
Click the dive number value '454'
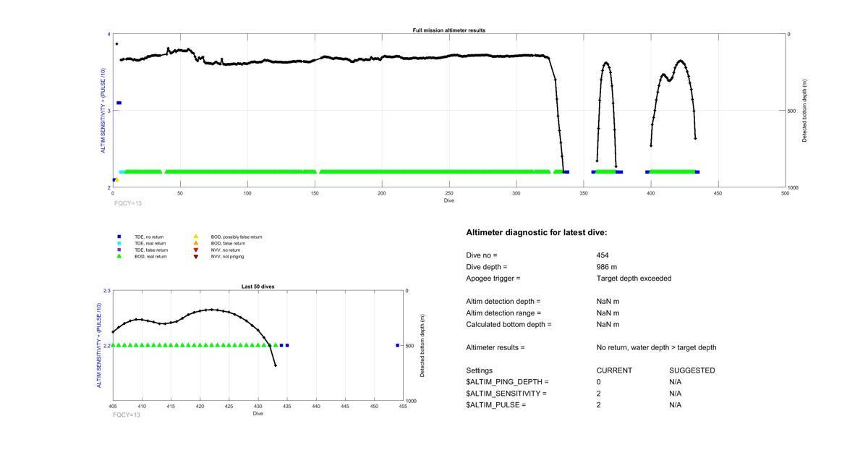point(603,255)
